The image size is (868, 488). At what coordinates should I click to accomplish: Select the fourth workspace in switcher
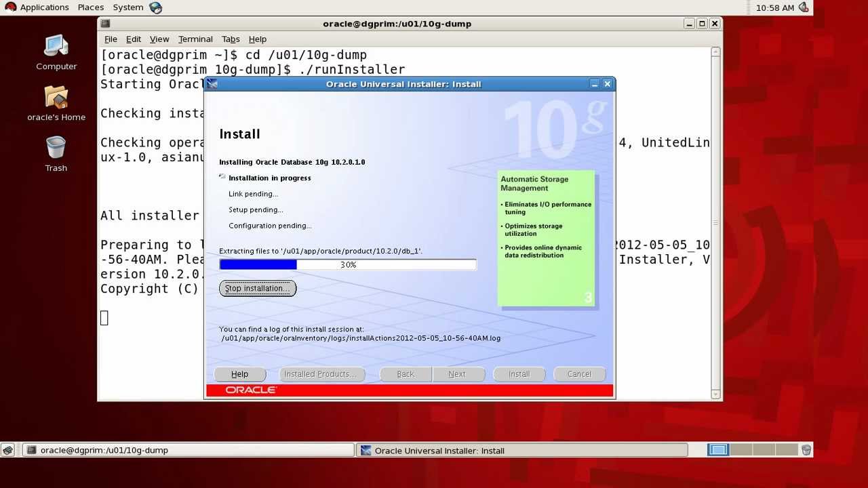coord(787,449)
